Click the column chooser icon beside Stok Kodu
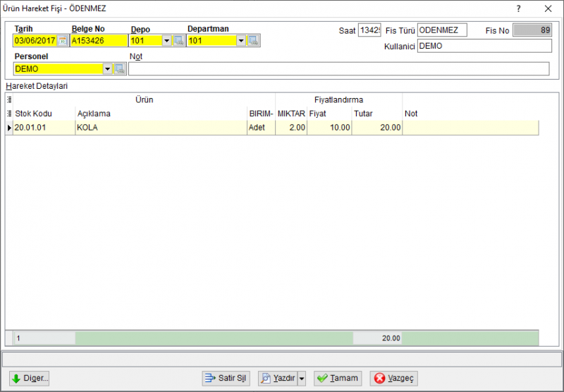Image resolution: width=564 pixels, height=392 pixels. (9, 114)
